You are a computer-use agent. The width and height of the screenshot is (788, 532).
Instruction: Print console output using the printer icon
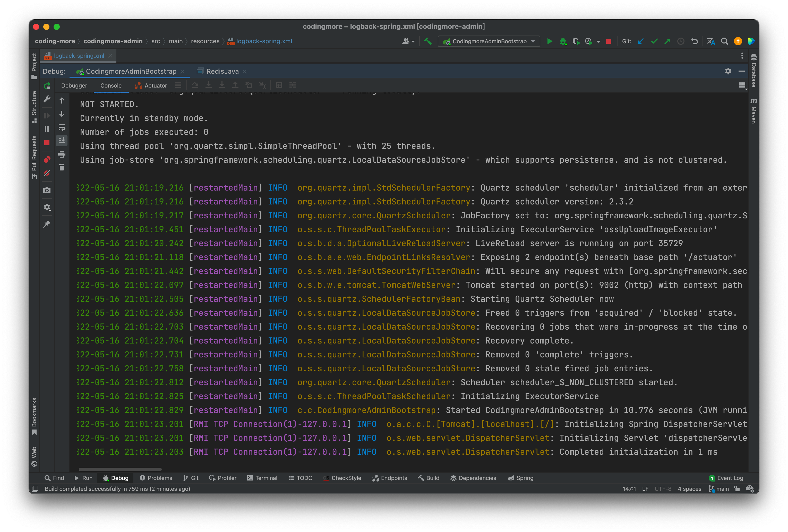[62, 155]
